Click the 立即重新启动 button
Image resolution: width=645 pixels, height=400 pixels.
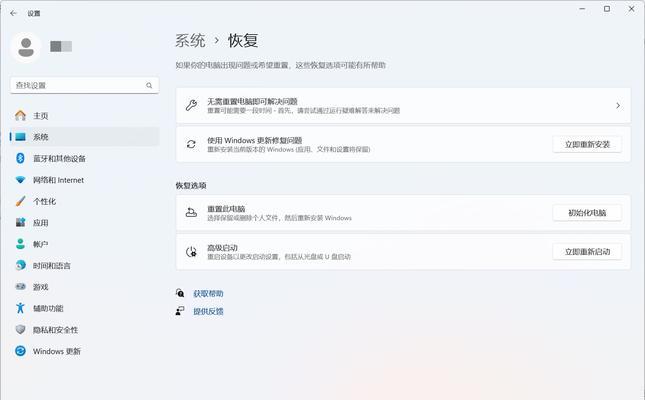click(587, 252)
